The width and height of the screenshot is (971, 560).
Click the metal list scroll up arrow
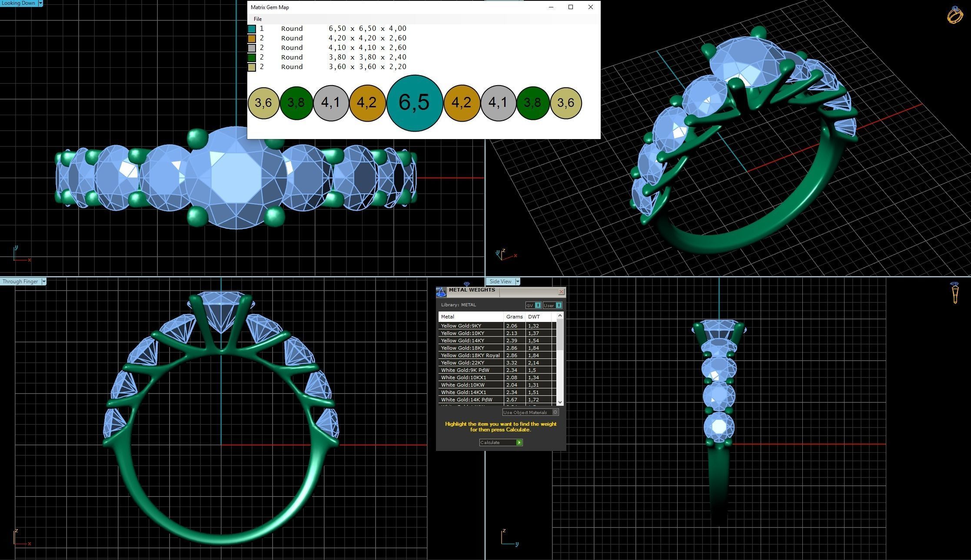[560, 315]
